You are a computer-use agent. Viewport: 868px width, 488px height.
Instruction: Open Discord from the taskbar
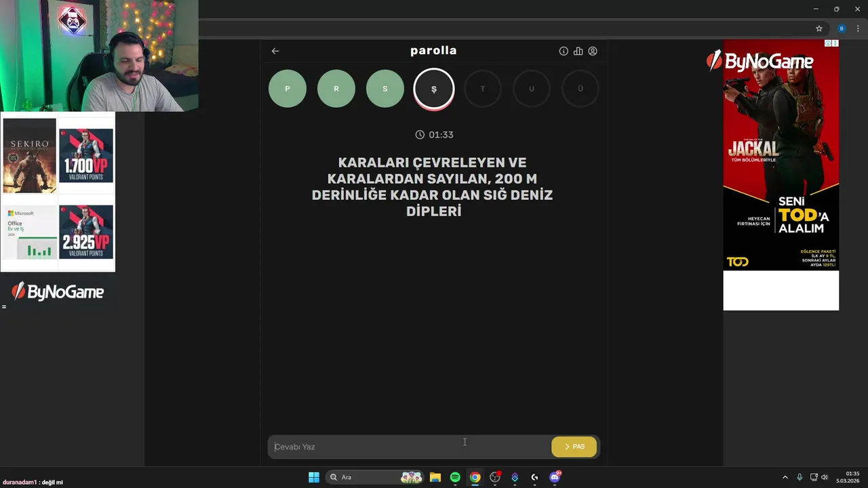click(555, 477)
